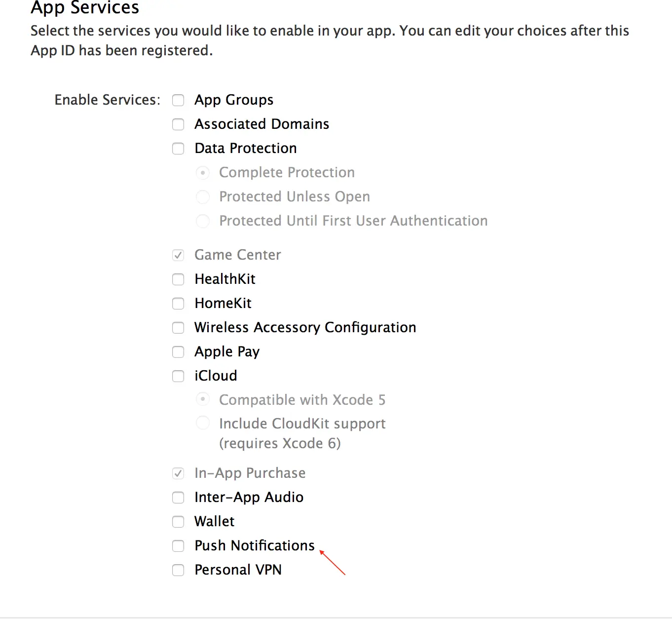The width and height of the screenshot is (672, 619).
Task: Select Complete Protection radio option
Action: click(x=203, y=173)
